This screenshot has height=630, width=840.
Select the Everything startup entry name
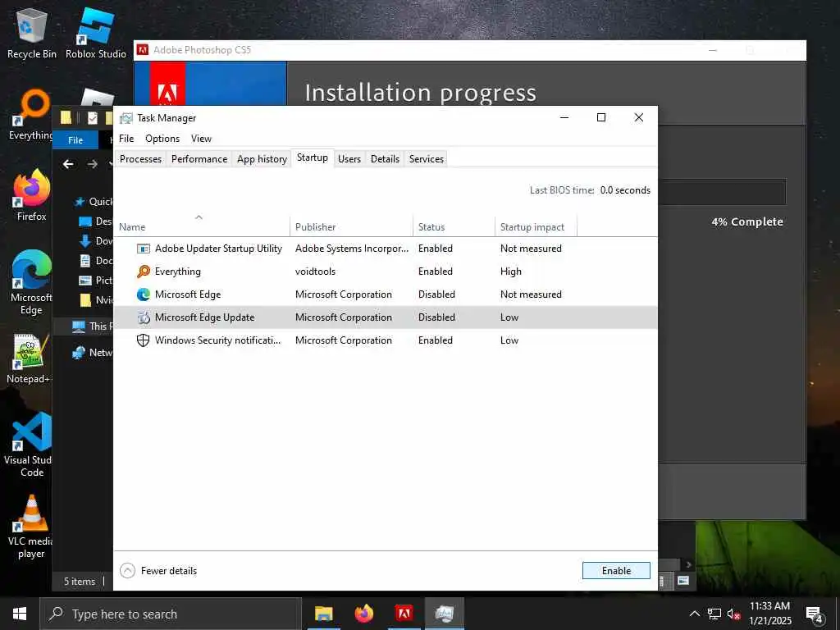pyautogui.click(x=178, y=272)
